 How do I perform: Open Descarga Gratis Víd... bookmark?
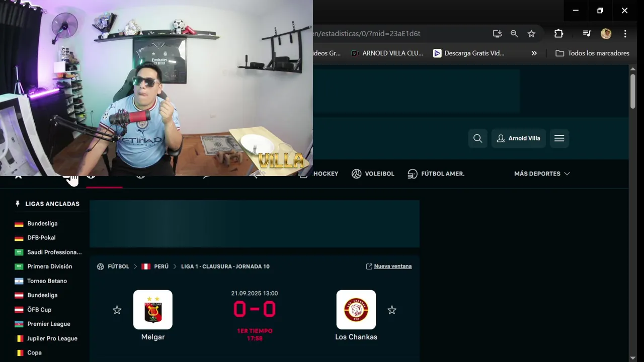point(469,53)
